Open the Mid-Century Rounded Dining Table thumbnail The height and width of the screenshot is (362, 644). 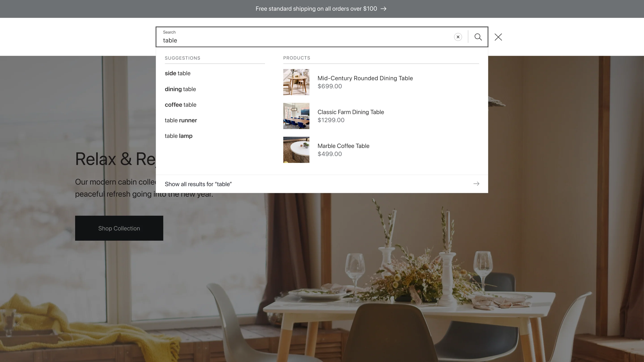pyautogui.click(x=296, y=82)
